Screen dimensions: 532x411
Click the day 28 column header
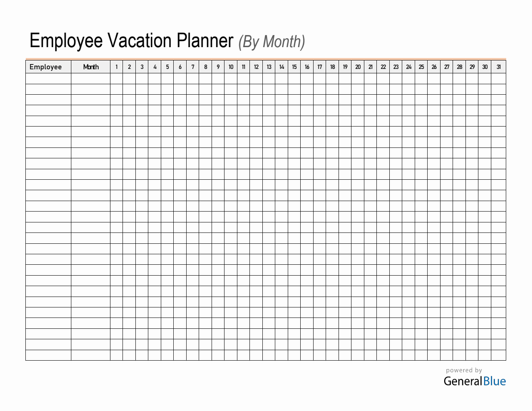click(459, 67)
